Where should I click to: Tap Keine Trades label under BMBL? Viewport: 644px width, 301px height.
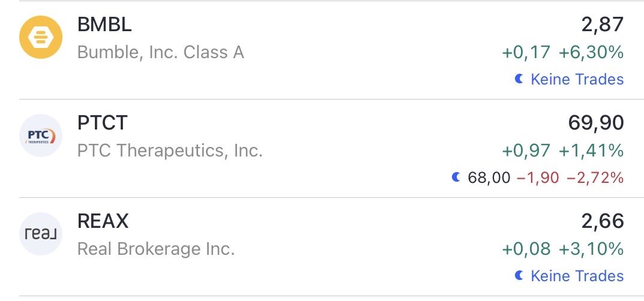(x=577, y=79)
